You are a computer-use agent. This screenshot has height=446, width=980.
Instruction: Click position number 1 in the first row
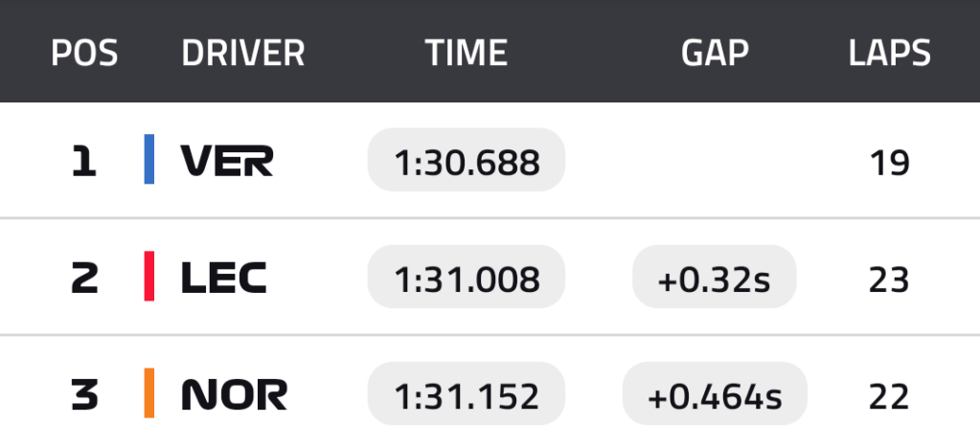[84, 161]
